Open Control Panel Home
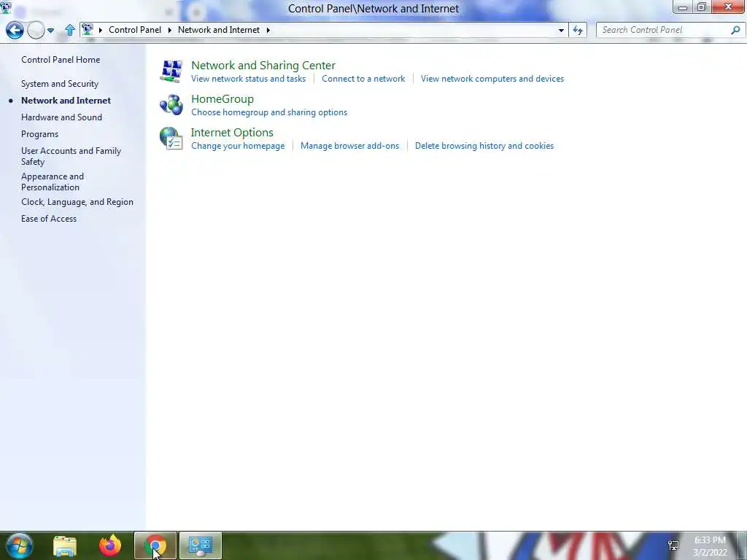The image size is (747, 560). pos(61,60)
